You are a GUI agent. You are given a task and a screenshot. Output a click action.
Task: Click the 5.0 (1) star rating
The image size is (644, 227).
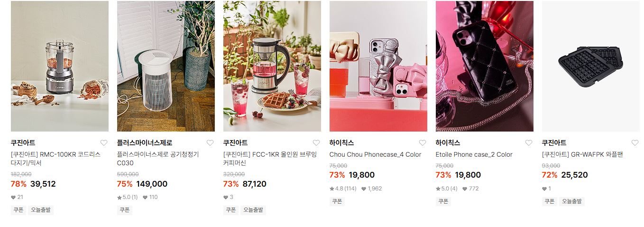coord(128,197)
